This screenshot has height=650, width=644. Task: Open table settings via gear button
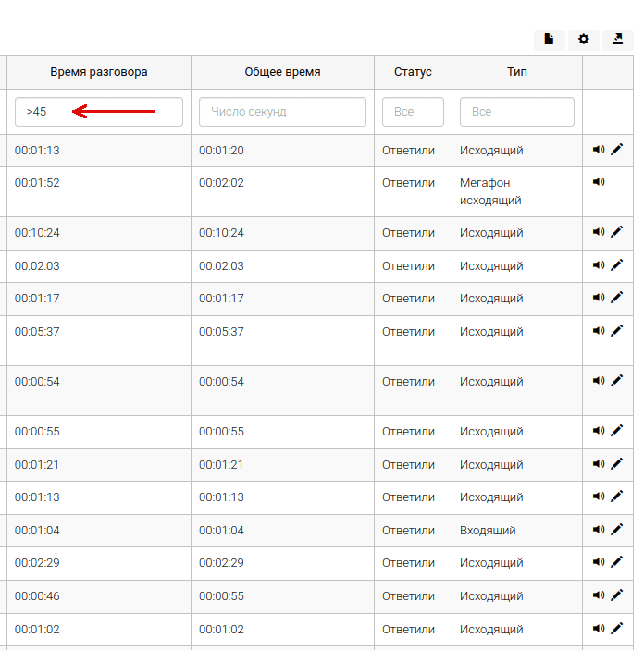point(583,39)
